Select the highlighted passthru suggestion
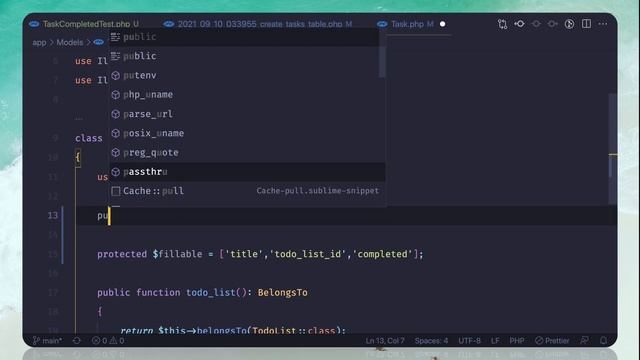Screen dimensions: 640x360 pos(247,171)
